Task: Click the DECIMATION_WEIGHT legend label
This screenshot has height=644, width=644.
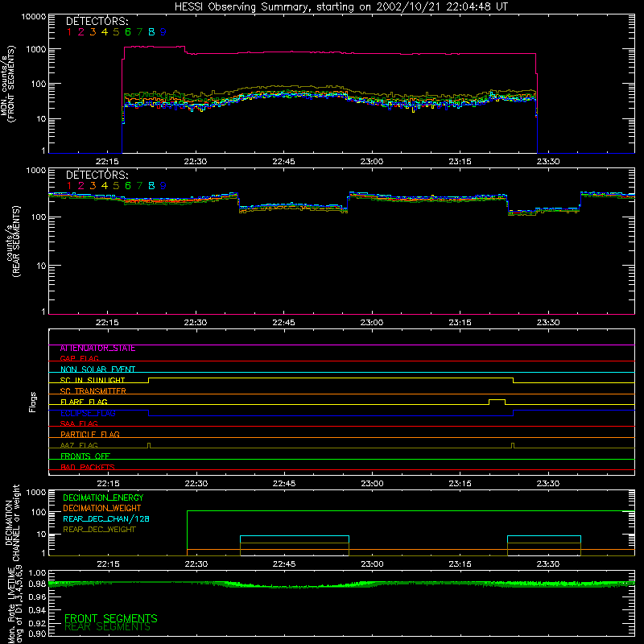Action: (102, 509)
